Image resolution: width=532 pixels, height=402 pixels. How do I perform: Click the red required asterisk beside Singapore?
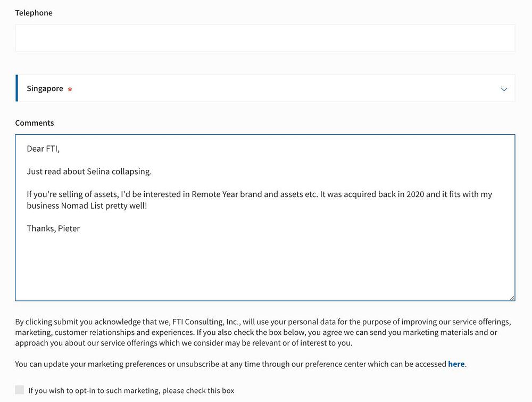pos(70,89)
